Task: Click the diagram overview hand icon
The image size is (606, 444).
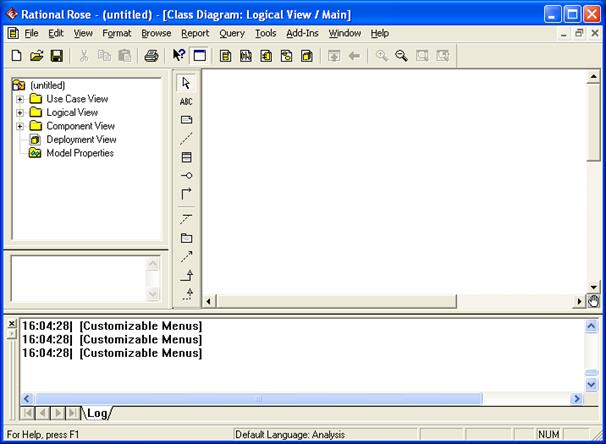Action: tap(593, 301)
